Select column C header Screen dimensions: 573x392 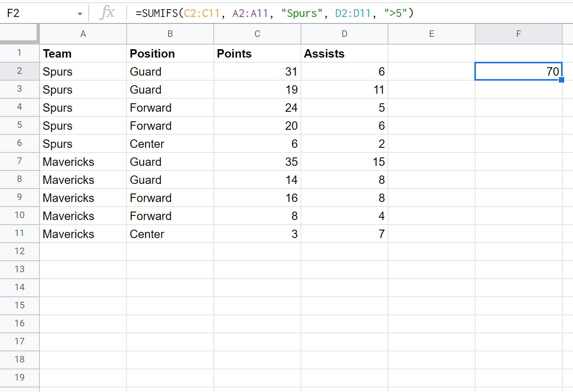(257, 34)
